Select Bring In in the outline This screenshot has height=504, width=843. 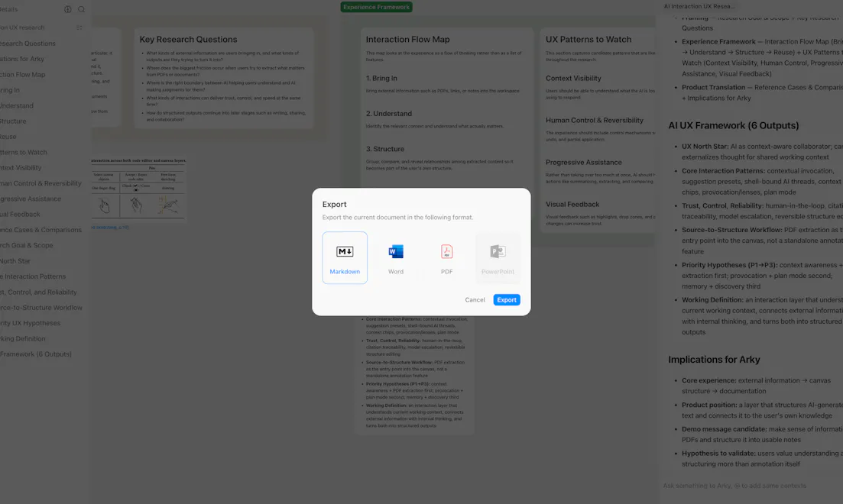(10, 90)
